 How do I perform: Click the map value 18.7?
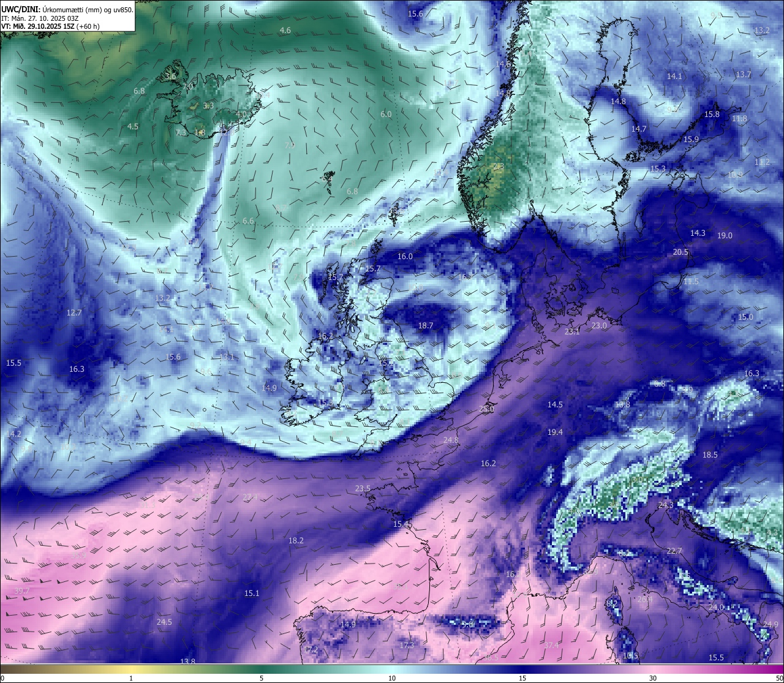click(x=426, y=325)
